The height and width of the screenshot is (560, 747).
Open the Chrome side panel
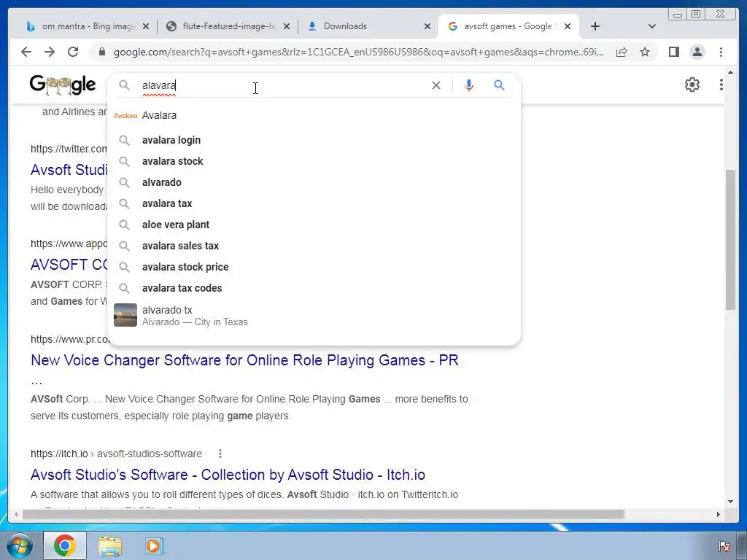pos(673,52)
